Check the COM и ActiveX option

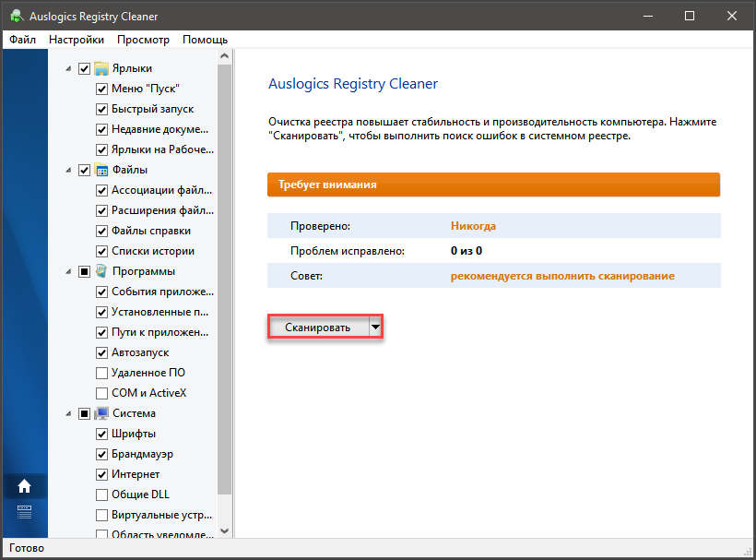coord(102,393)
